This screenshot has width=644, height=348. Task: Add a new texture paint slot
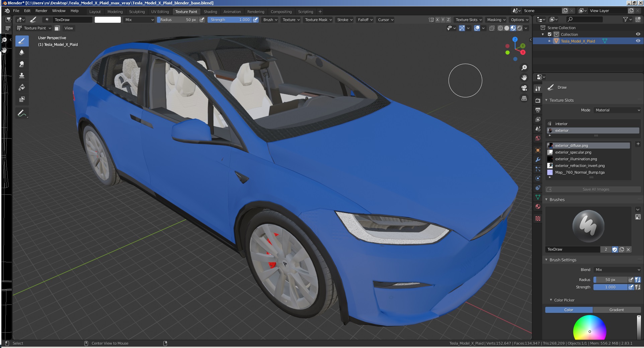click(x=638, y=144)
